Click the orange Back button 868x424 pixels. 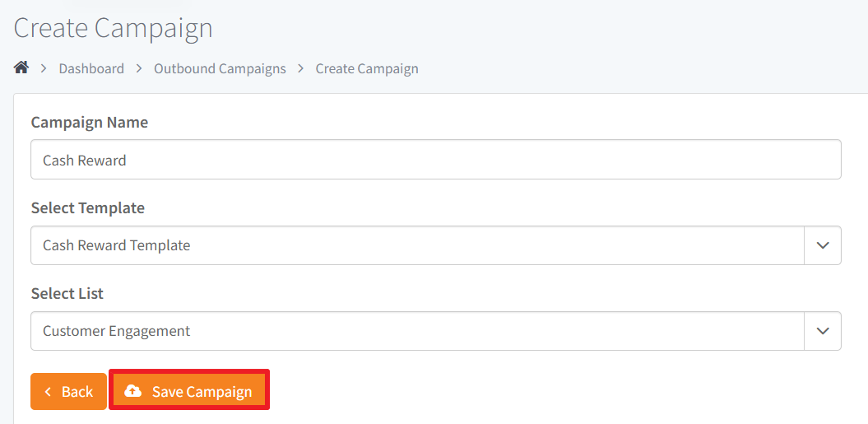click(x=68, y=391)
